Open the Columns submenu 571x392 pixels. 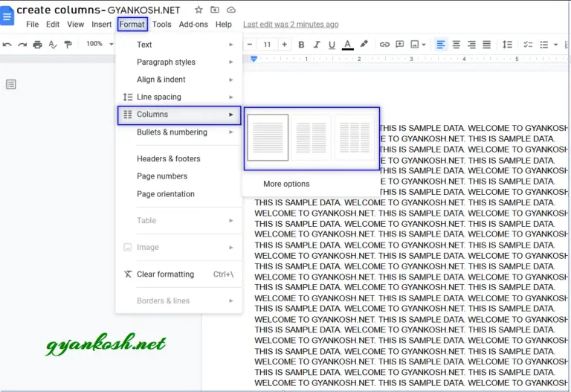[x=178, y=115]
